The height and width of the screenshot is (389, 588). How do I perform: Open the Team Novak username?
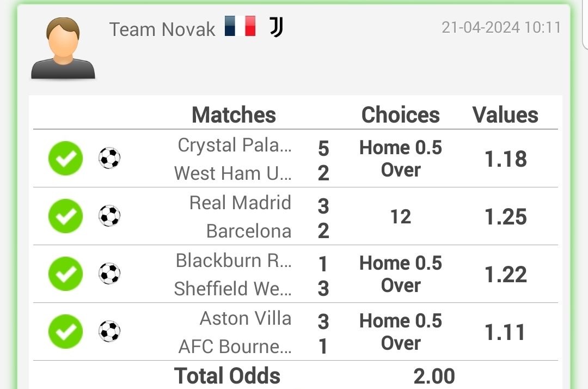click(x=162, y=29)
